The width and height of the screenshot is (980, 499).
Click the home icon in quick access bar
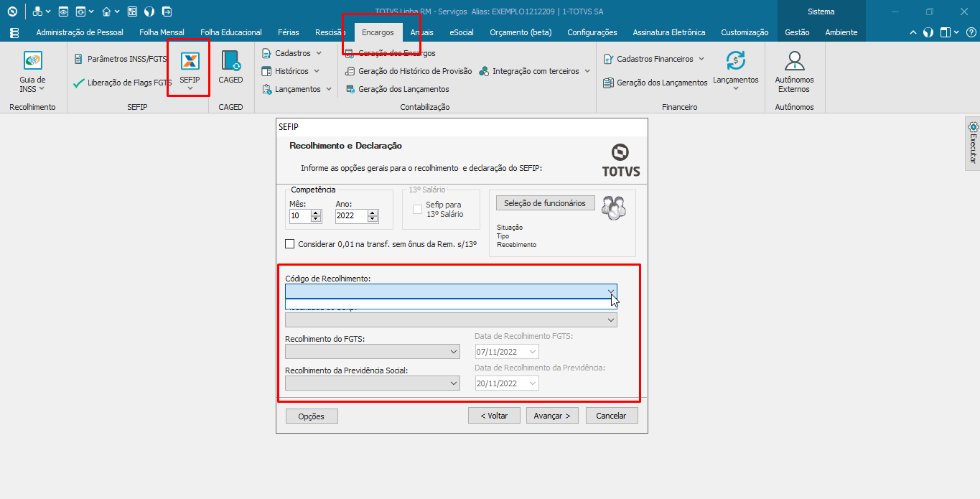click(106, 11)
